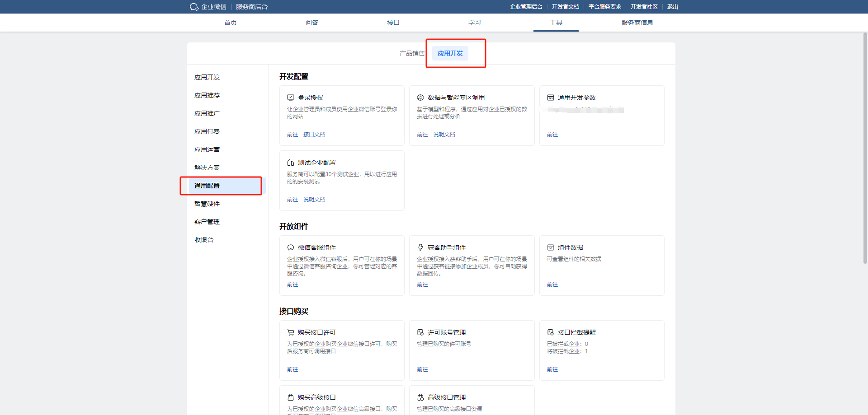Open 接口文档 link under 登录授权
868x415 pixels.
click(314, 135)
